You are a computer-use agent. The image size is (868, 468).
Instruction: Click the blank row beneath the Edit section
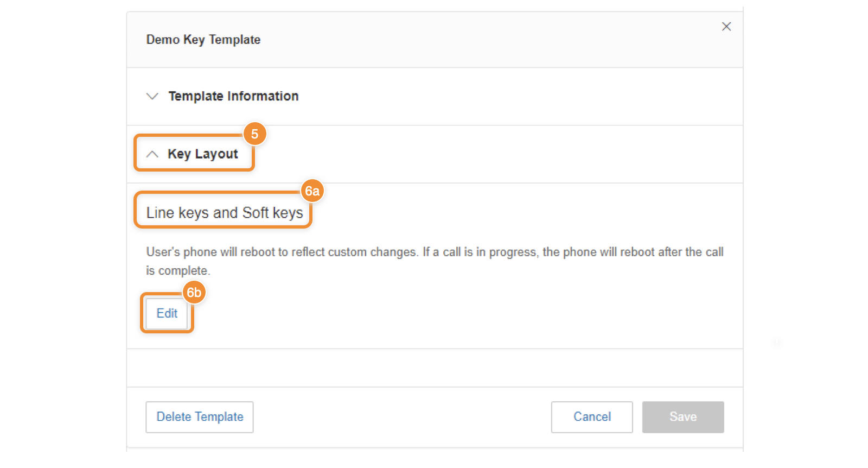(434, 368)
